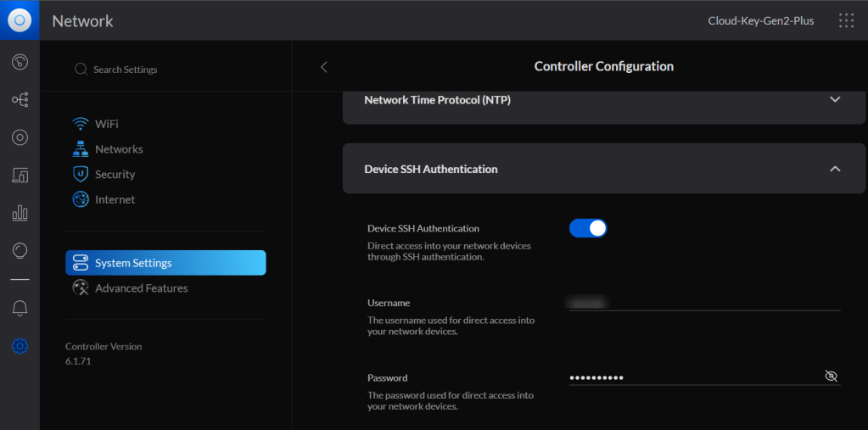Image resolution: width=868 pixels, height=430 pixels.
Task: Show the SSH password characters
Action: tap(831, 376)
